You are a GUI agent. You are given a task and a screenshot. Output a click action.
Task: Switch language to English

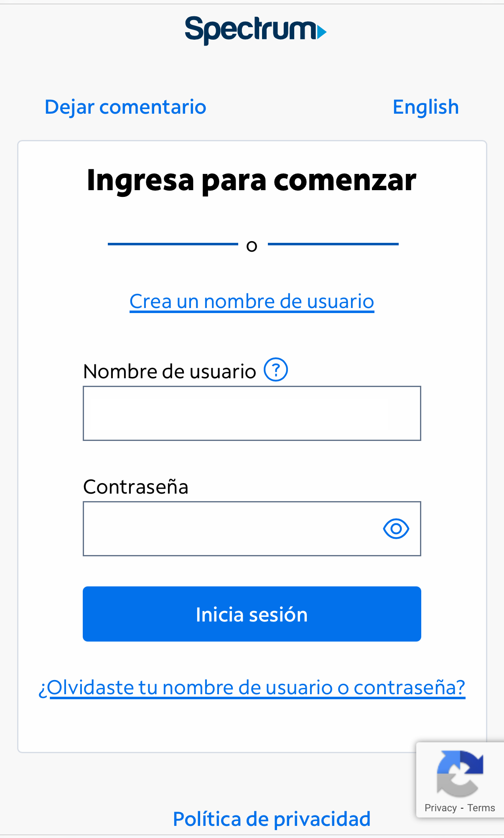pyautogui.click(x=425, y=107)
